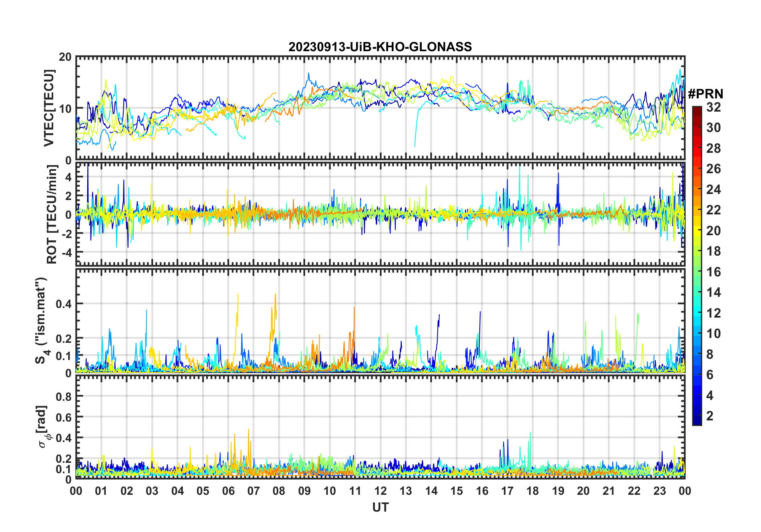Click hour 04 on the UT axis
The width and height of the screenshot is (761, 532).
pyautogui.click(x=178, y=491)
